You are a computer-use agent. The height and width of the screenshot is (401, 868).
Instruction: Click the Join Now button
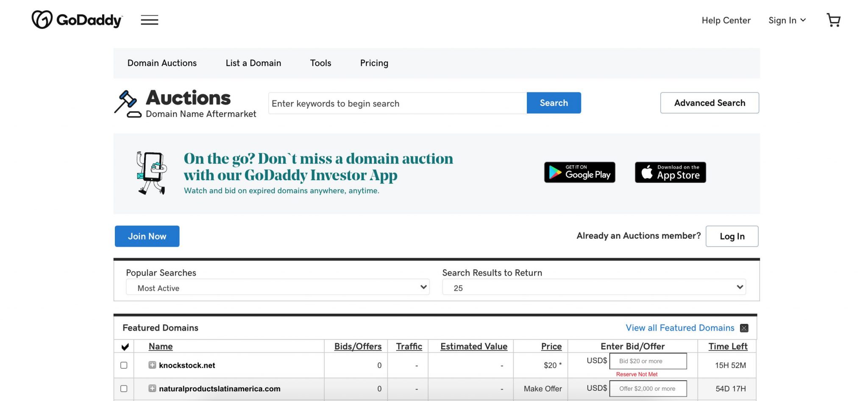147,236
